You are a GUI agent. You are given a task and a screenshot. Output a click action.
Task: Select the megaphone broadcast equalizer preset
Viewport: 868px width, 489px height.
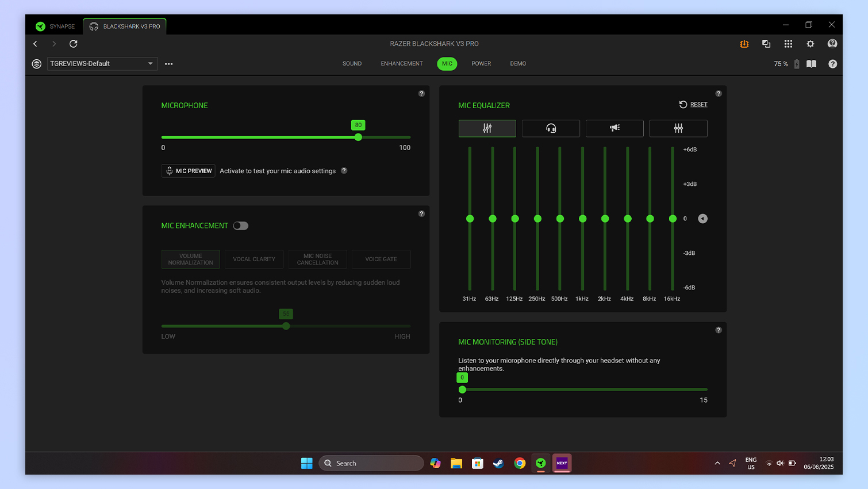[x=614, y=128]
